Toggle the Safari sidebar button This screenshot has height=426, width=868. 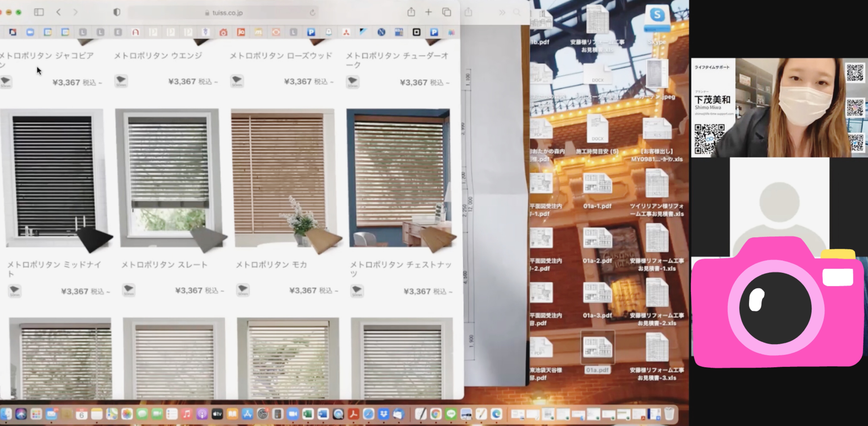point(39,12)
